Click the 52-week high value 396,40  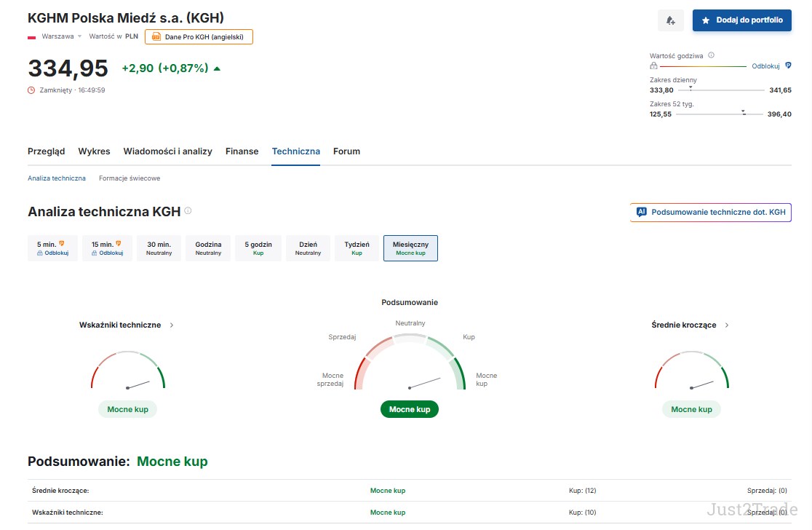779,114
